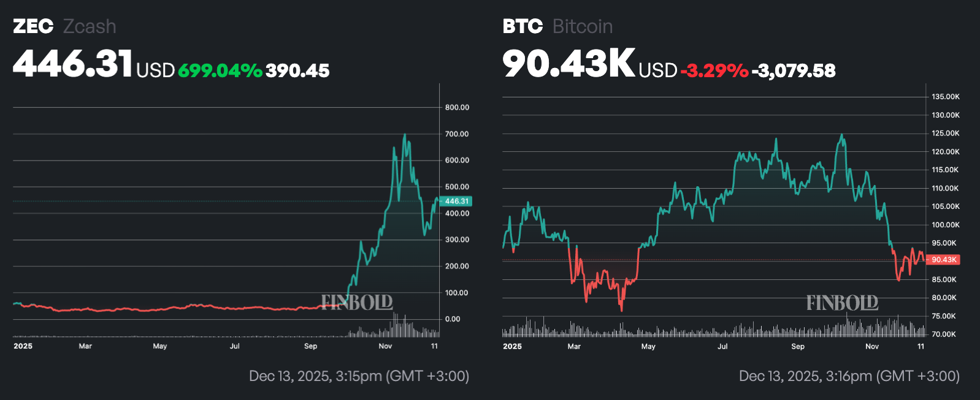Image resolution: width=980 pixels, height=400 pixels.
Task: Click the Nov label on ZEC time axis
Action: (385, 346)
